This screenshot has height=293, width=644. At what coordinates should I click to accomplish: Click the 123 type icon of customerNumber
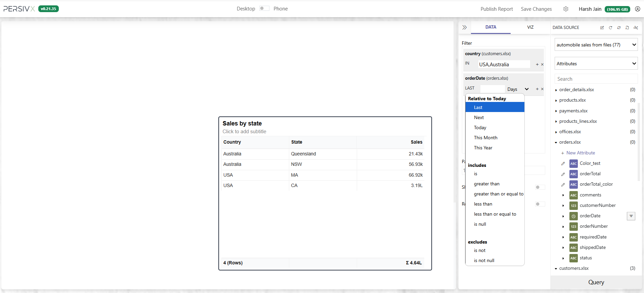573,206
